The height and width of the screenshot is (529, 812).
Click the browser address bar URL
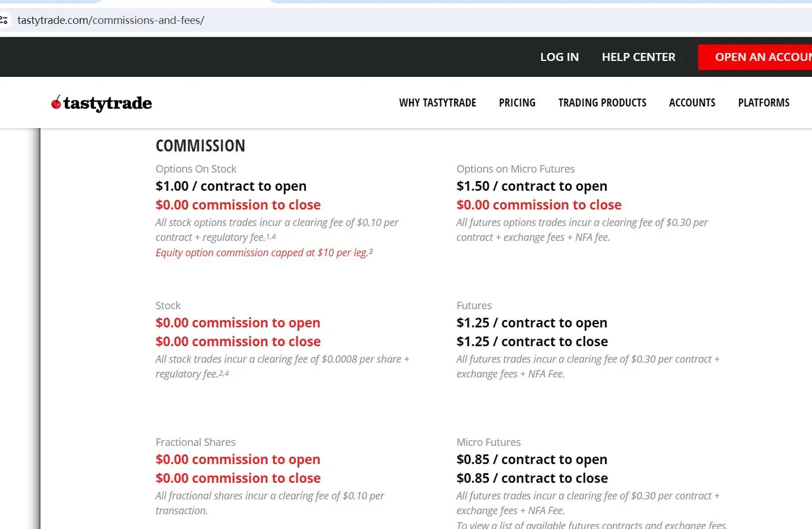pos(111,20)
